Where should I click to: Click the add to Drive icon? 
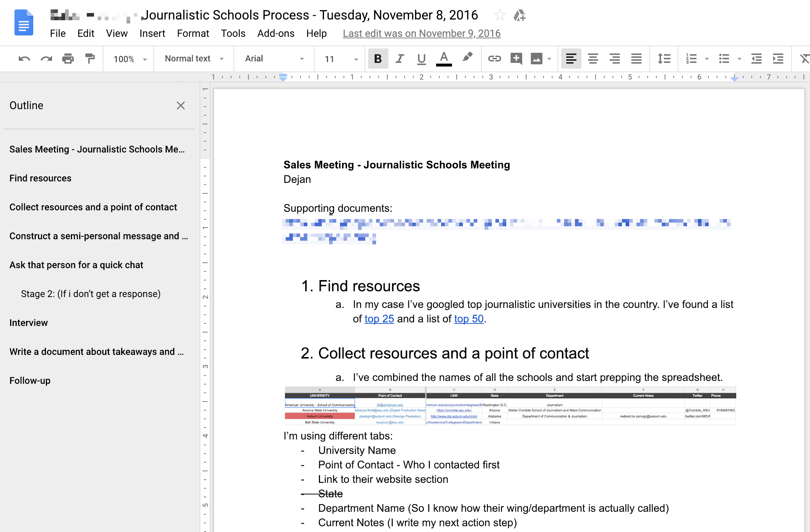pos(520,15)
